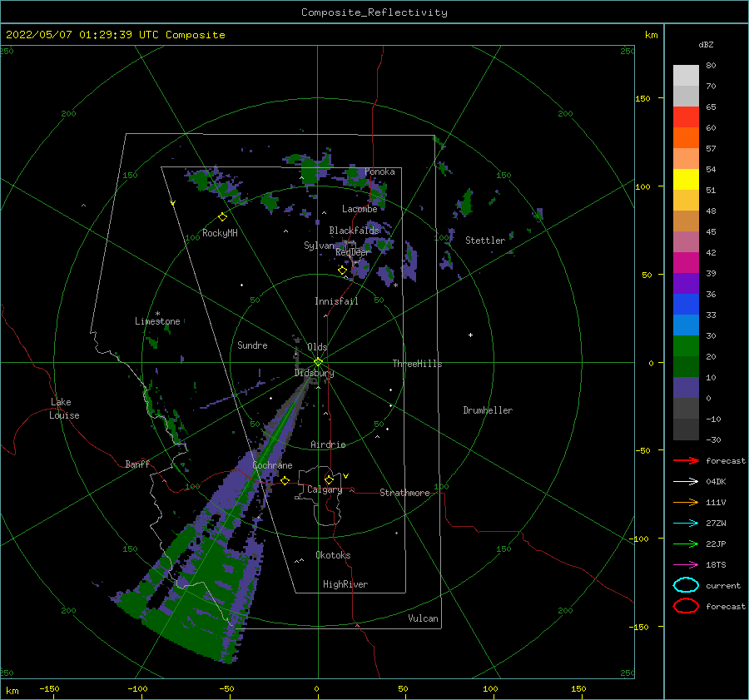Select the orange 57–60 dBZ color swatch
The width and height of the screenshot is (749, 700).
tap(686, 137)
